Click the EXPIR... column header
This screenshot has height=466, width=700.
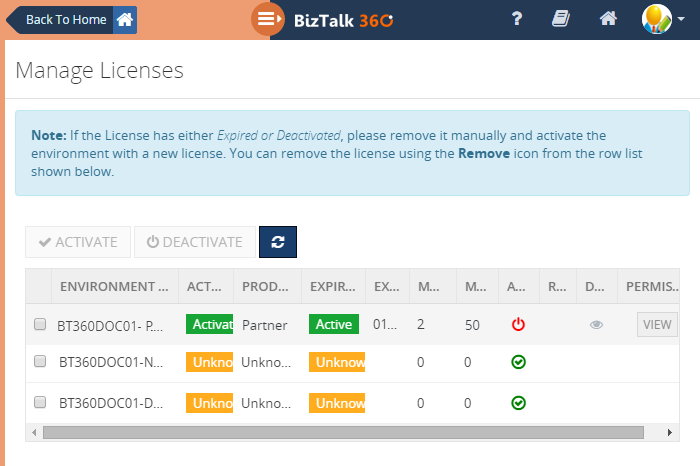333,287
